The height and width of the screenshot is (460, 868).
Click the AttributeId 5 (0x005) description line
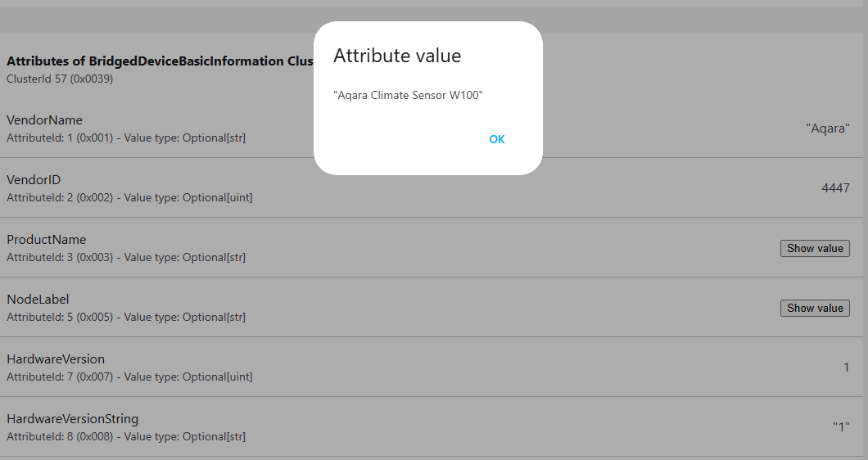126,317
